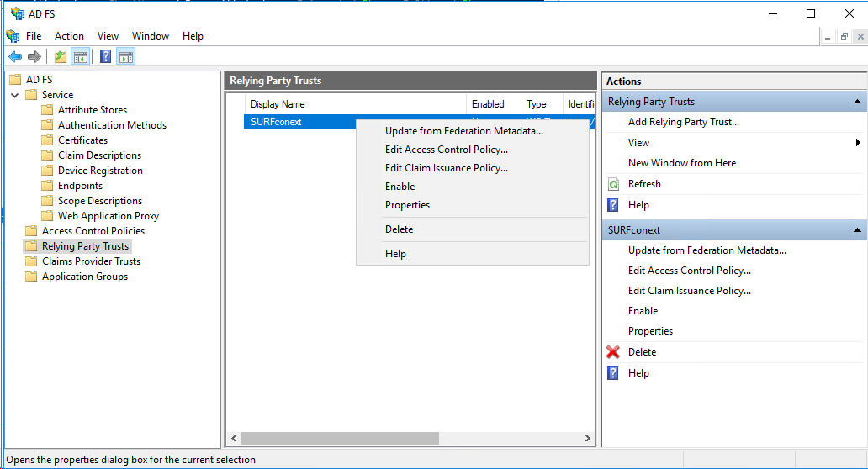Open the View menu in menu bar
Screen dimensions: 868x469
coord(108,36)
